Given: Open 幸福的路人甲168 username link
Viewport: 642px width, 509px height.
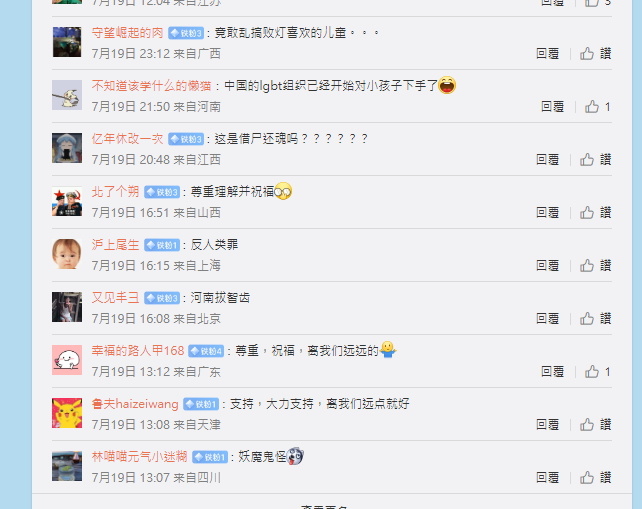Looking at the screenshot, I should (138, 351).
